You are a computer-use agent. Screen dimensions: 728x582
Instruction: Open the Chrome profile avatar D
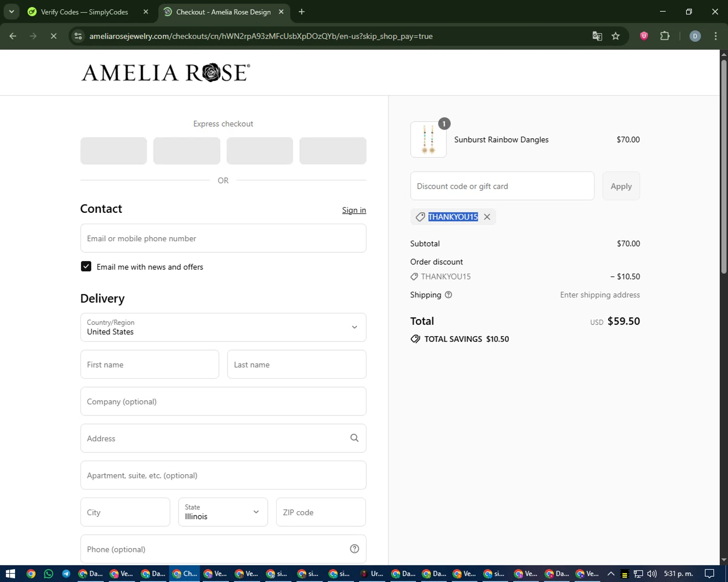click(695, 36)
